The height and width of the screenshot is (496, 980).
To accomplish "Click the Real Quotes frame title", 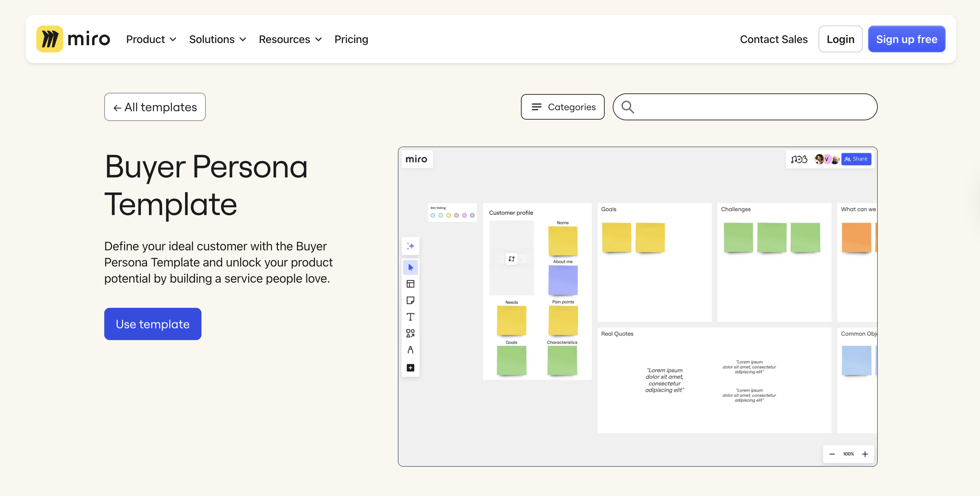I will (617, 334).
